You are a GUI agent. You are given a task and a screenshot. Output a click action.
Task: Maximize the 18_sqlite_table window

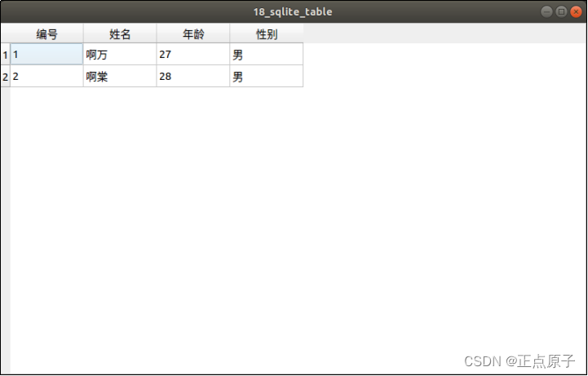(x=561, y=11)
